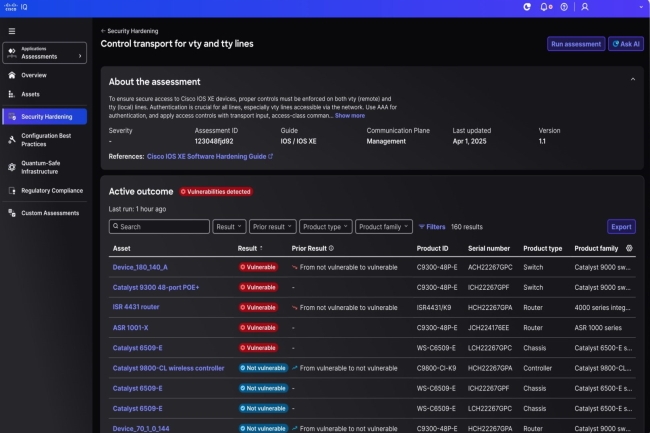Open the user profile icon
Screen dimensions: 650x433
coord(585,7)
